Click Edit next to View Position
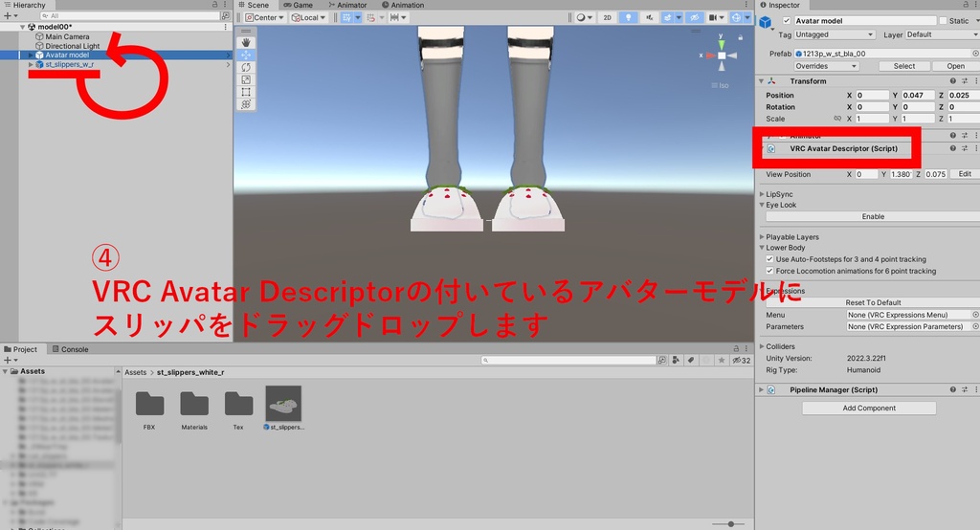The image size is (980, 530). click(965, 174)
